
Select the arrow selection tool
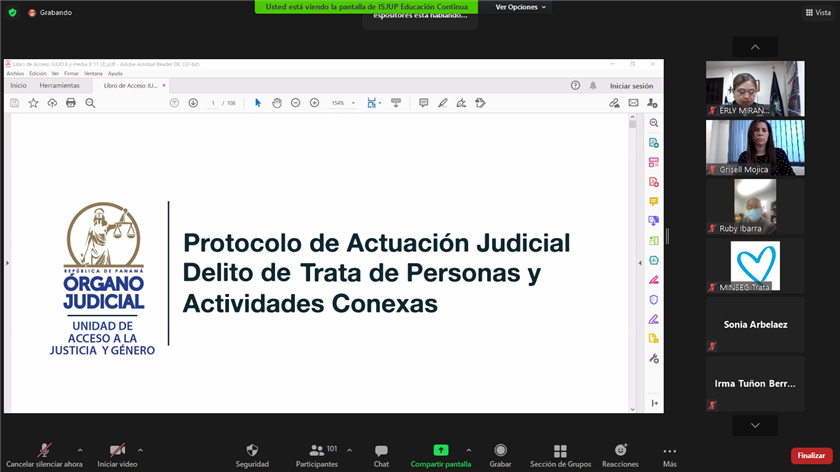[258, 103]
